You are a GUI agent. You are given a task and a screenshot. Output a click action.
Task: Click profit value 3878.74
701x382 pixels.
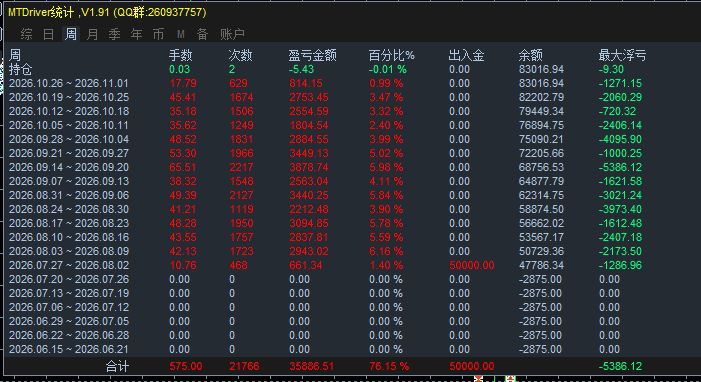pos(309,167)
